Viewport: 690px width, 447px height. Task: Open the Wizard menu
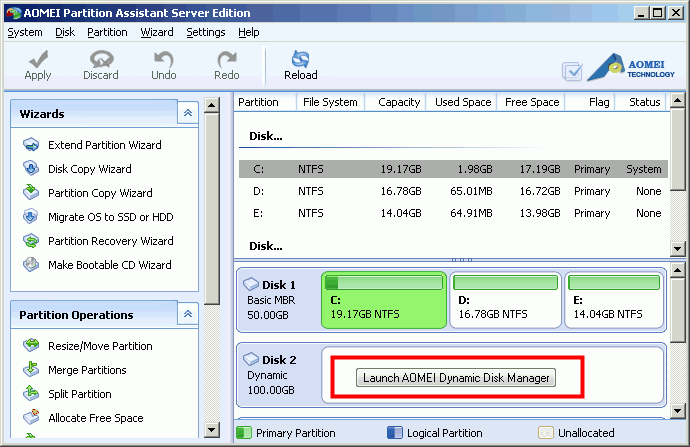(x=157, y=32)
